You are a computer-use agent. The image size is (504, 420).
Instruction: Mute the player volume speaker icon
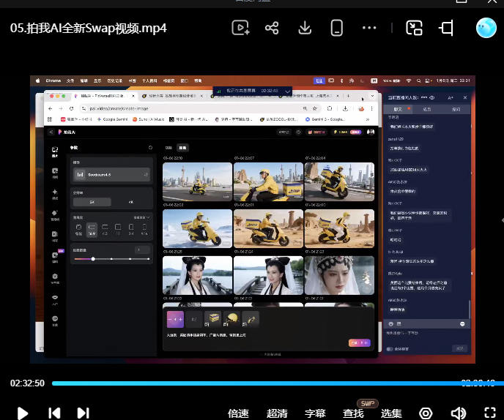[459, 413]
